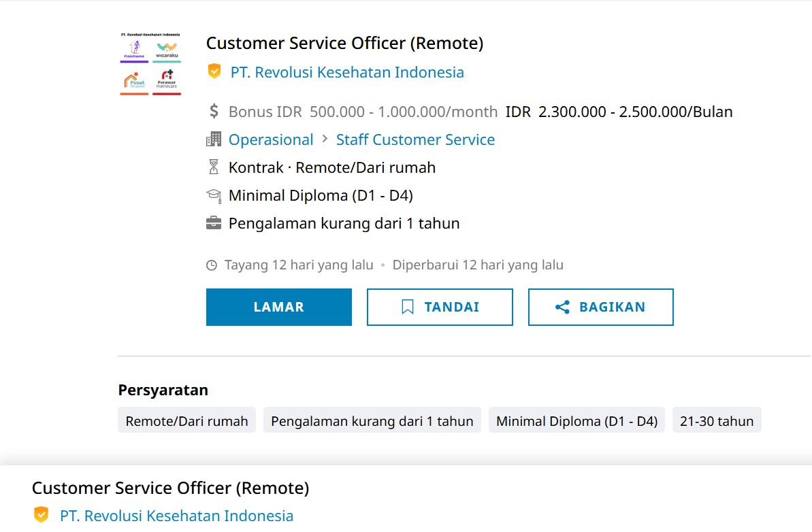Open PT. Revolusi Kesehatan Indonesia link in sticky header
The height and width of the screenshot is (532, 812).
pyautogui.click(x=176, y=516)
